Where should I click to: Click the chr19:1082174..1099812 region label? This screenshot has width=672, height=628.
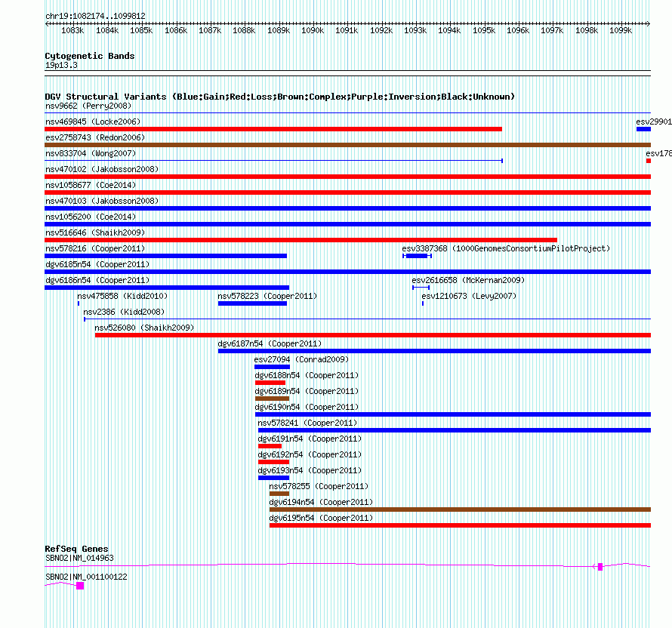[x=95, y=16]
